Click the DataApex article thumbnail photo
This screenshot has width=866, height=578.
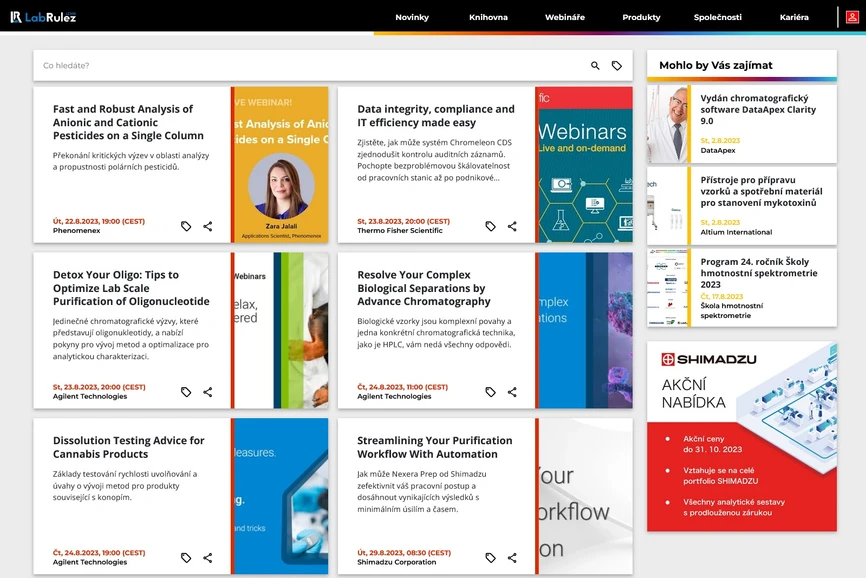coord(667,124)
